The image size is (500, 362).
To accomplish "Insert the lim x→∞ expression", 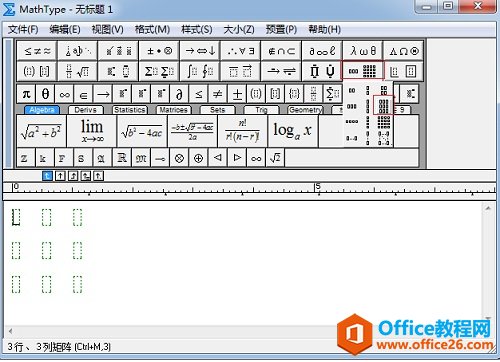I will [x=92, y=131].
